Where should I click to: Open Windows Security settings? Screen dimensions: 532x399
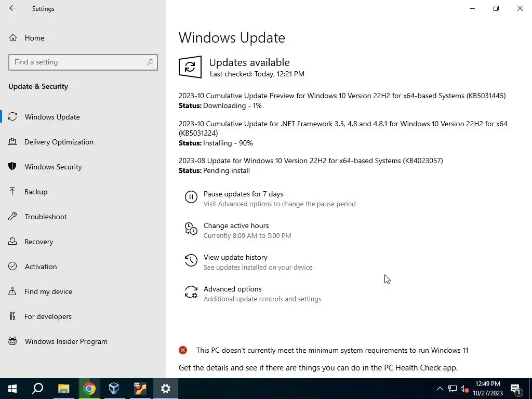[83, 167]
